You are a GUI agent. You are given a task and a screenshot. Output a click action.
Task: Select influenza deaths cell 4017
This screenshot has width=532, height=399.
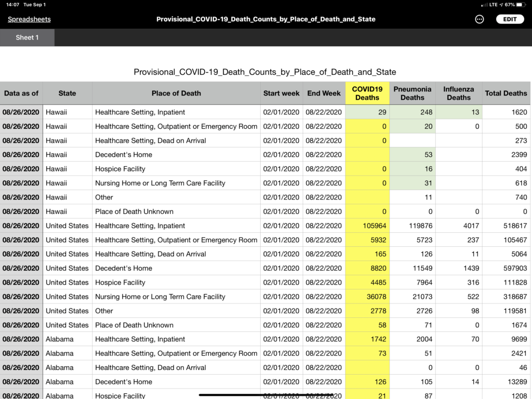[x=459, y=225]
